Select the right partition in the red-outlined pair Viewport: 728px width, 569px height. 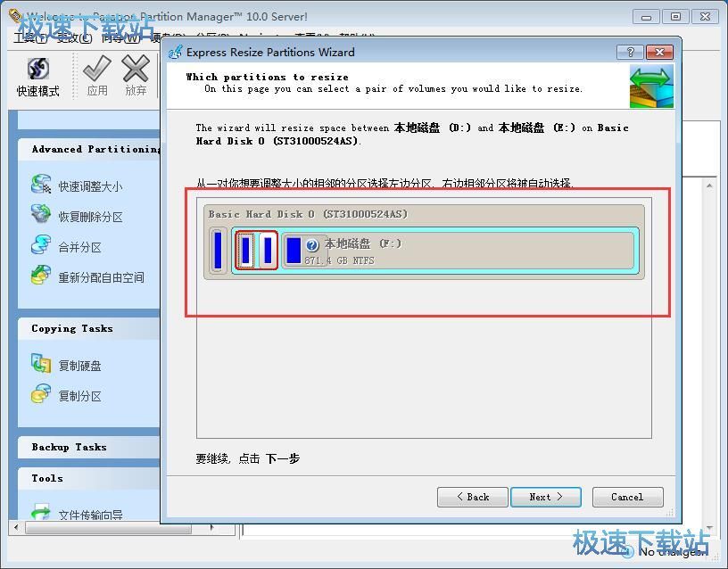268,250
